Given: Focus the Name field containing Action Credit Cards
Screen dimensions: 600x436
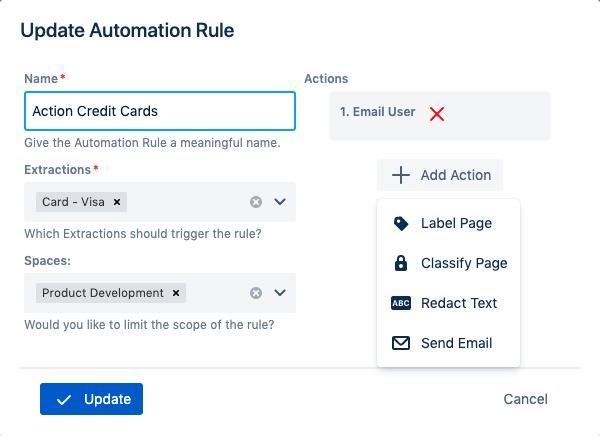Looking at the screenshot, I should [x=159, y=111].
